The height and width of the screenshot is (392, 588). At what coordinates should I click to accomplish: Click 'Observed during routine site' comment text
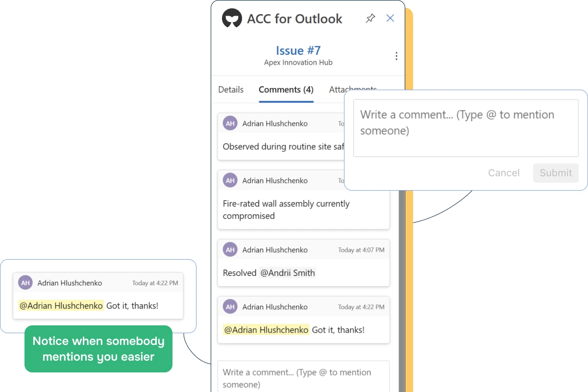pyautogui.click(x=284, y=147)
